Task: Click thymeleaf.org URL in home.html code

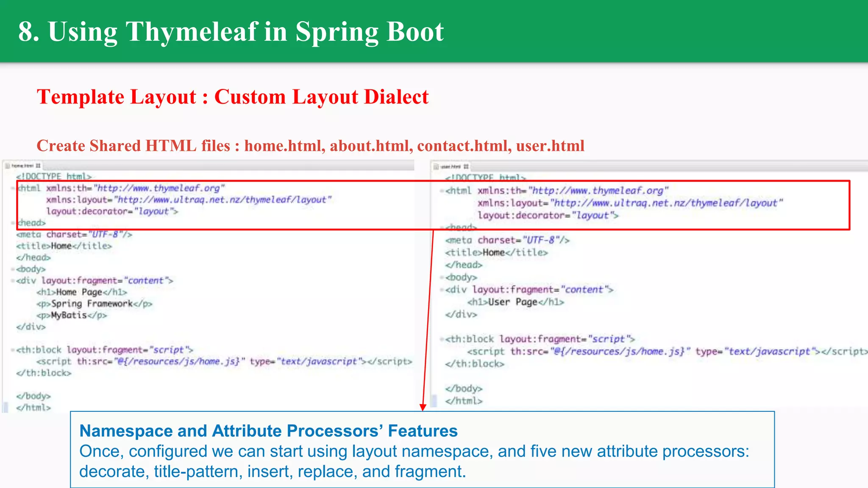Action: 159,188
